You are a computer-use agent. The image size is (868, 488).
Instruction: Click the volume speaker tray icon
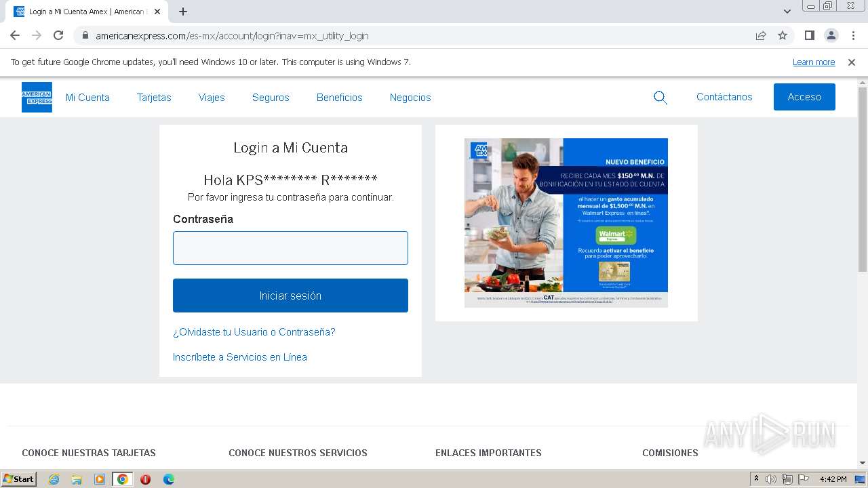pyautogui.click(x=771, y=479)
